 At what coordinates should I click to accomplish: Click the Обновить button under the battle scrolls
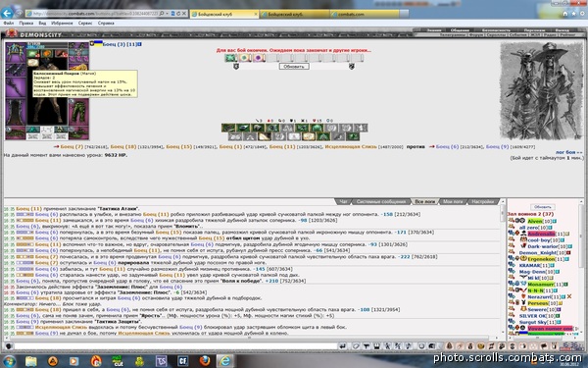[294, 67]
